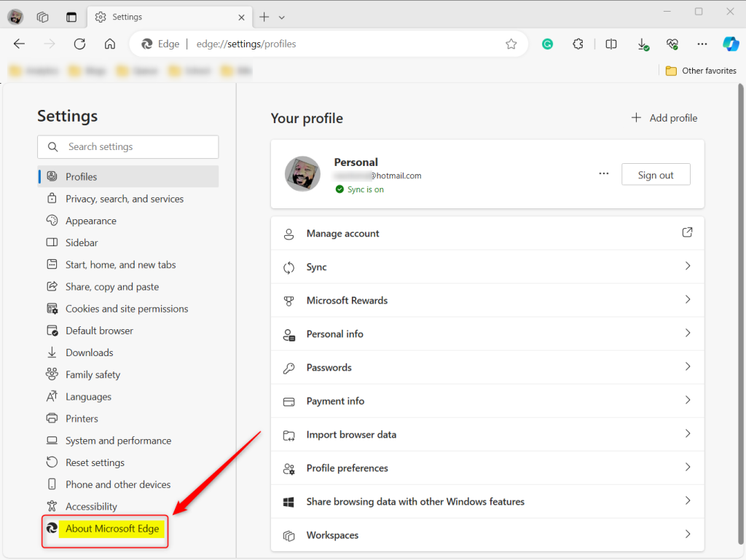Click the browser Back arrow
The height and width of the screenshot is (560, 746).
pos(19,44)
